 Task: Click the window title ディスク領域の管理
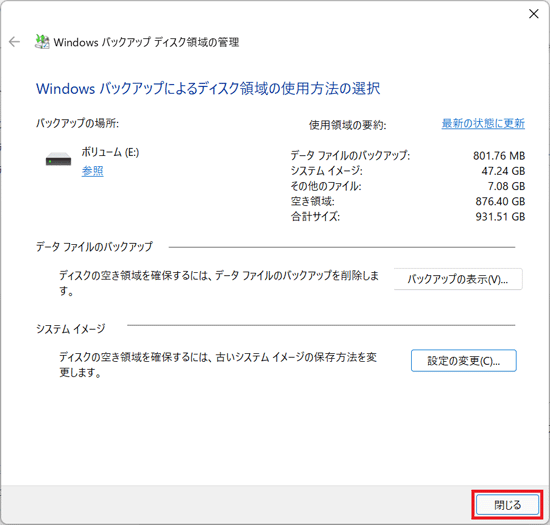point(146,42)
